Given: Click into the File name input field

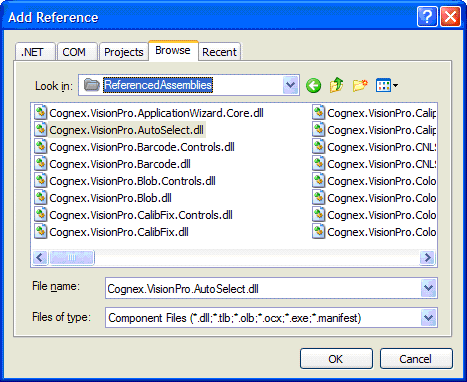Looking at the screenshot, I should pyautogui.click(x=263, y=288).
